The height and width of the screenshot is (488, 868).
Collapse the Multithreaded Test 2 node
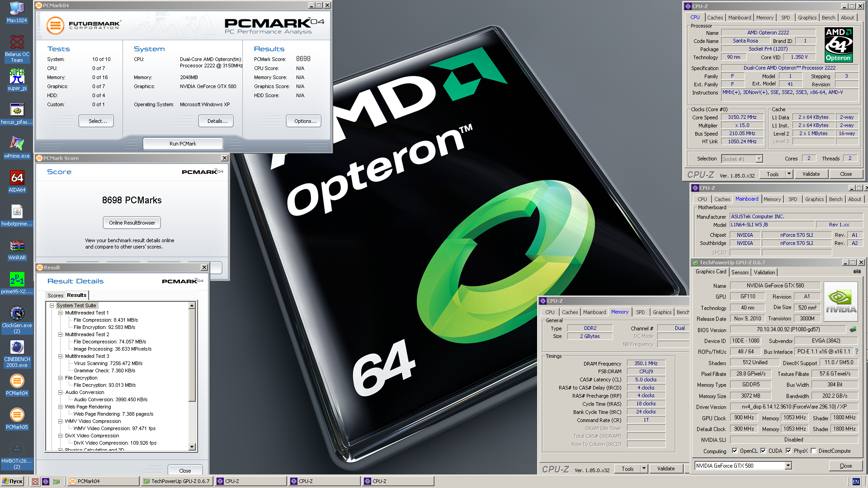(60, 334)
